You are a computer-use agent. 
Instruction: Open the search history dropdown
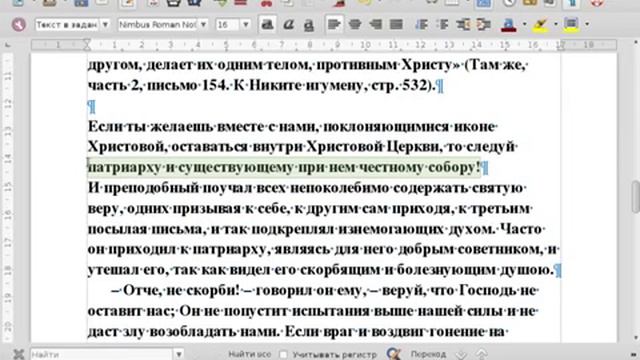click(x=179, y=354)
